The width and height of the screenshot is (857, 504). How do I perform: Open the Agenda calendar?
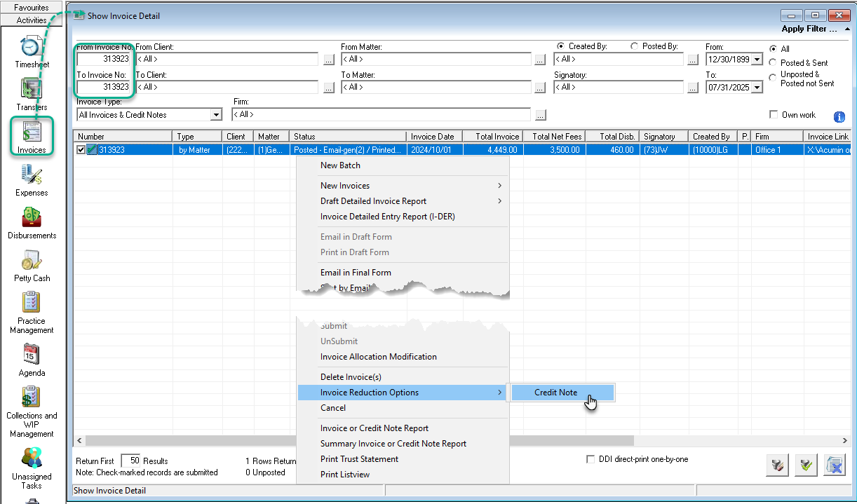click(32, 360)
